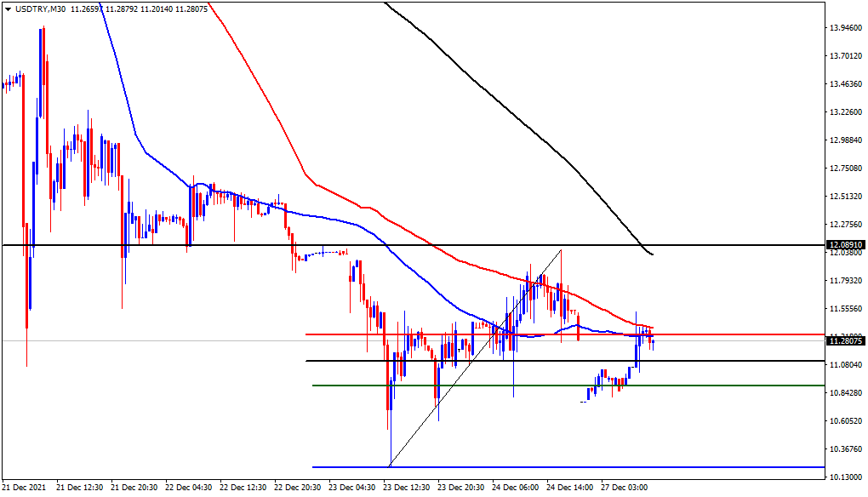
Task: Click the 21 Dec 12:30 time label
Action: [x=80, y=488]
